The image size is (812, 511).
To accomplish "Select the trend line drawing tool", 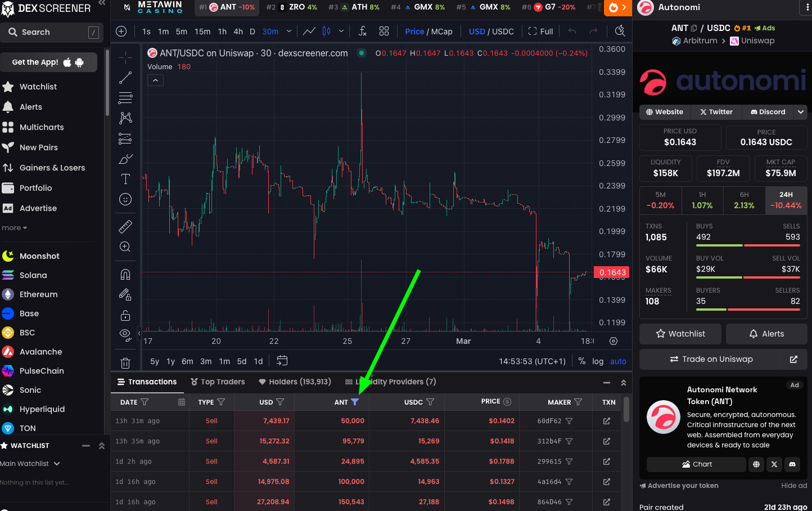I will pos(125,78).
